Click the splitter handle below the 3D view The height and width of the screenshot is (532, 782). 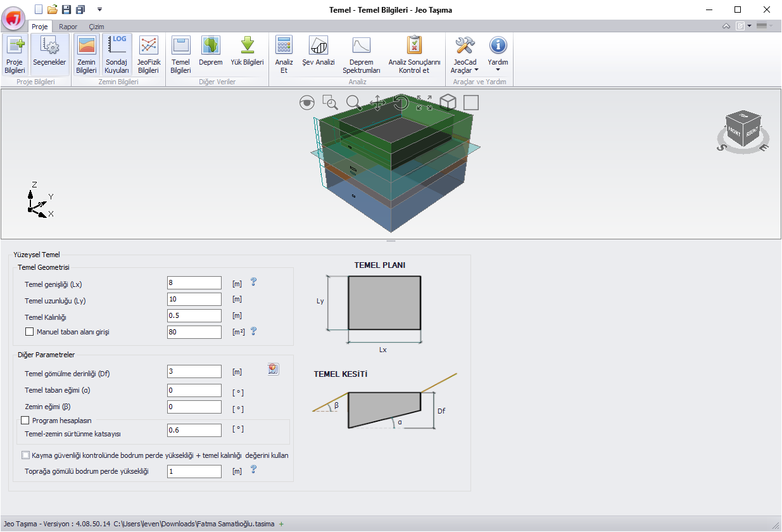(391, 241)
